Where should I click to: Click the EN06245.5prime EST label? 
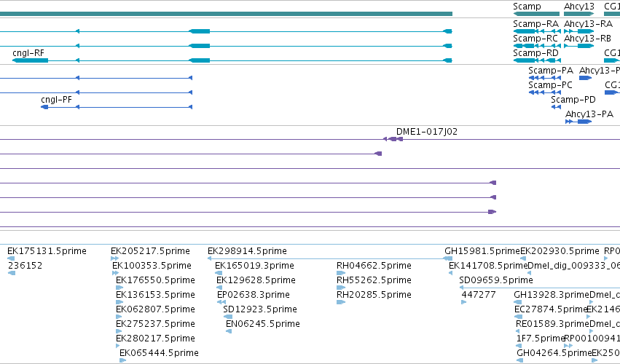(262, 324)
